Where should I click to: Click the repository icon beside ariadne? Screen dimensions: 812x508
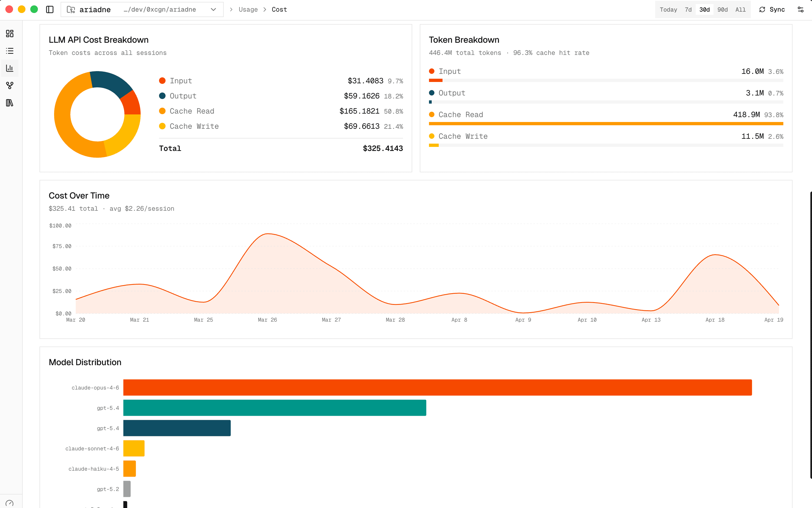71,9
